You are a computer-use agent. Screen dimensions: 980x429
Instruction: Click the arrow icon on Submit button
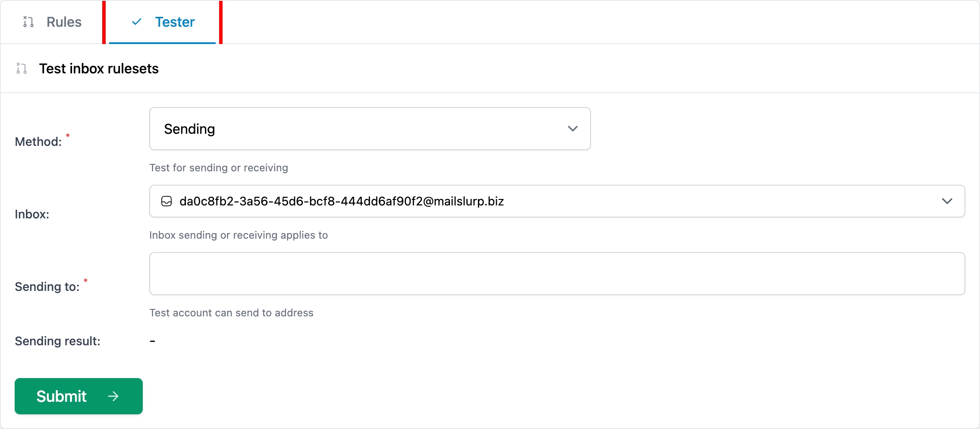click(x=113, y=396)
